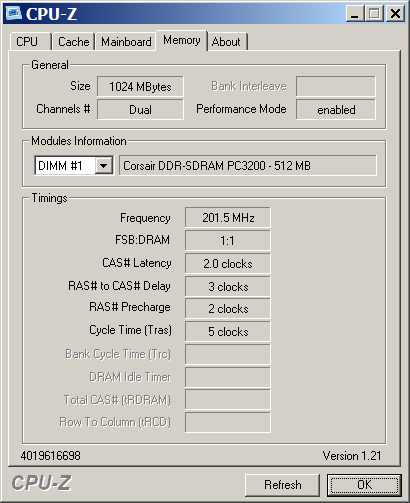The width and height of the screenshot is (410, 503).
Task: Click the Performance Mode enabled value
Action: [x=336, y=109]
